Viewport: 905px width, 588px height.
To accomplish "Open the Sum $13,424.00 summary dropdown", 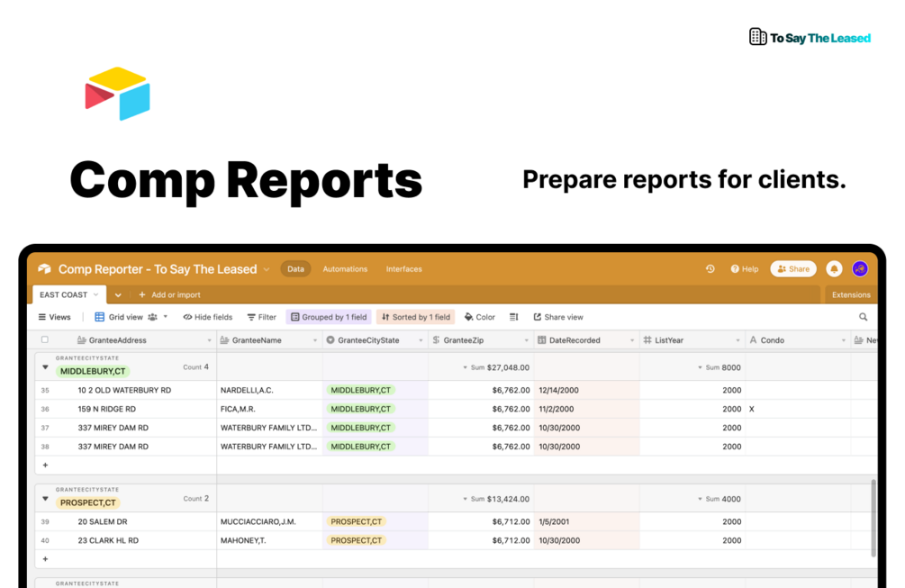I will (x=496, y=499).
